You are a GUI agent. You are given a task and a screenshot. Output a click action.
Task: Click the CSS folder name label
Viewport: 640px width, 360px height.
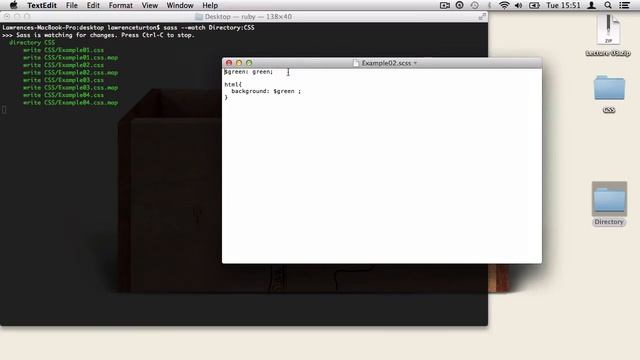(609, 110)
